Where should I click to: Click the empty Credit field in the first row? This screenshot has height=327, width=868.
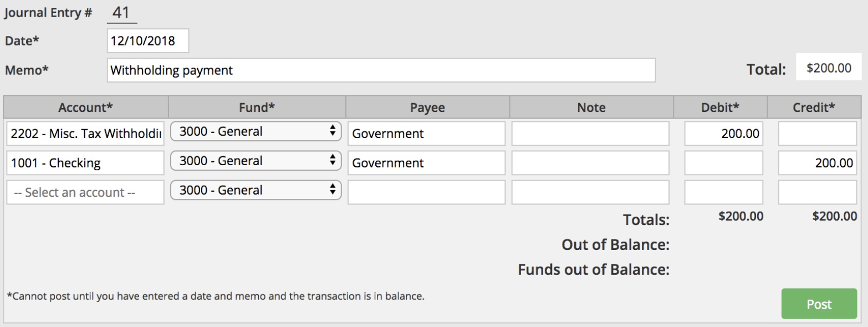pyautogui.click(x=818, y=134)
